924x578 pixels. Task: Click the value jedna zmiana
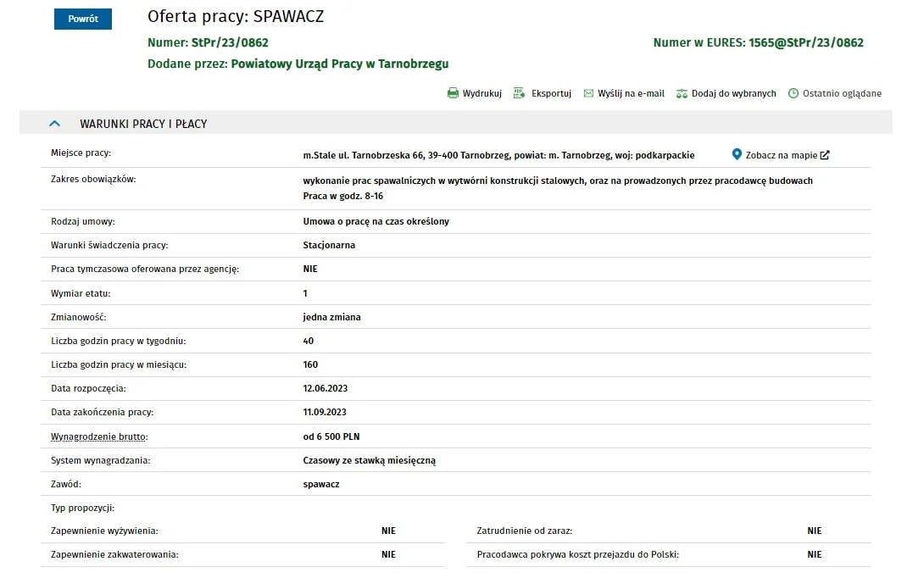tap(331, 317)
